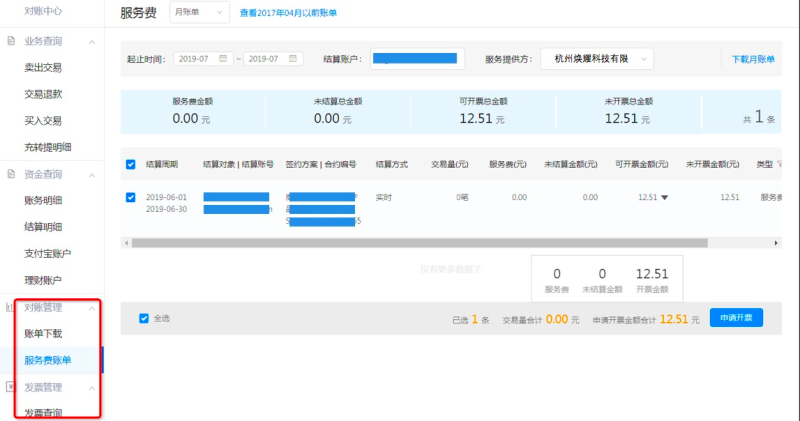Image resolution: width=800 pixels, height=421 pixels.
Task: Click the 签约方案 | 合约编号 column header
Action: pyautogui.click(x=321, y=164)
